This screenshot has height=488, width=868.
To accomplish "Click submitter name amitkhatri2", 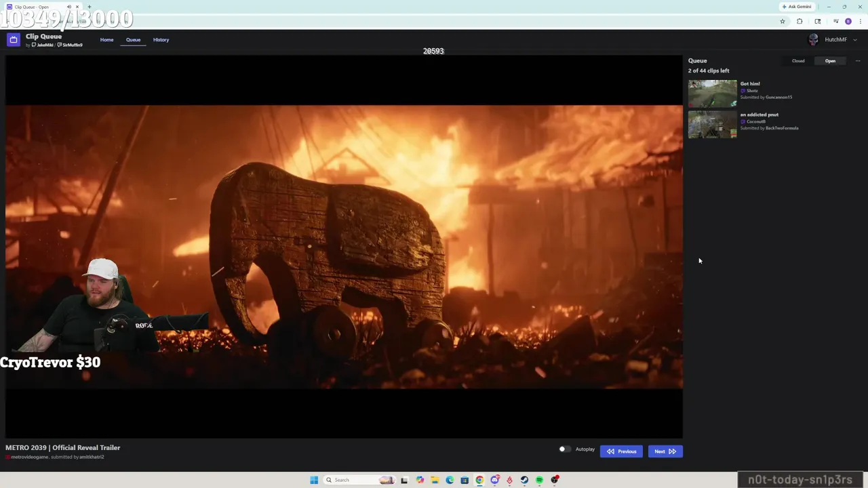I will (92, 457).
